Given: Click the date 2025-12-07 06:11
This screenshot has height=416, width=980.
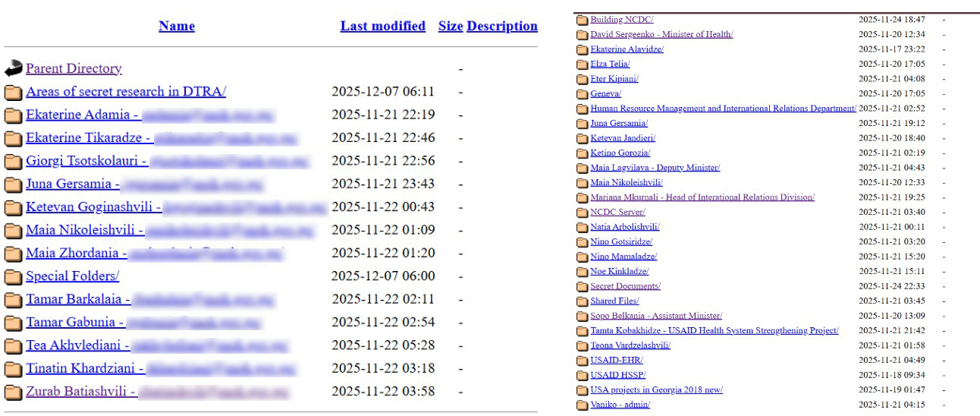Looking at the screenshot, I should pyautogui.click(x=383, y=93).
